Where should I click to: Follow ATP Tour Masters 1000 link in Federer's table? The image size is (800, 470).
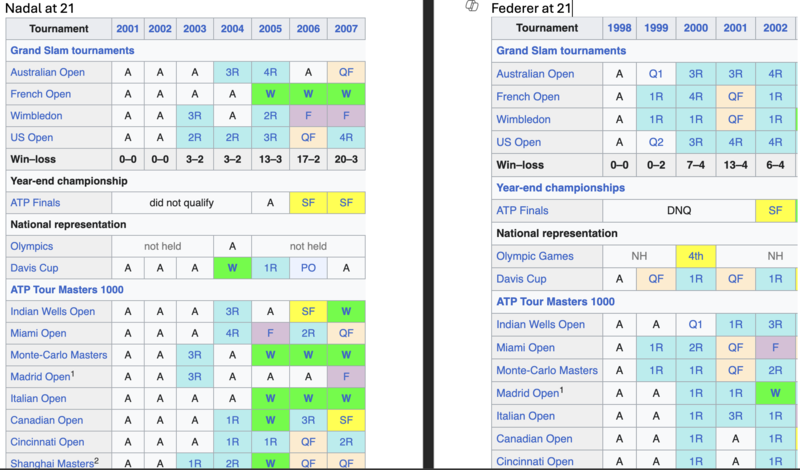556,302
